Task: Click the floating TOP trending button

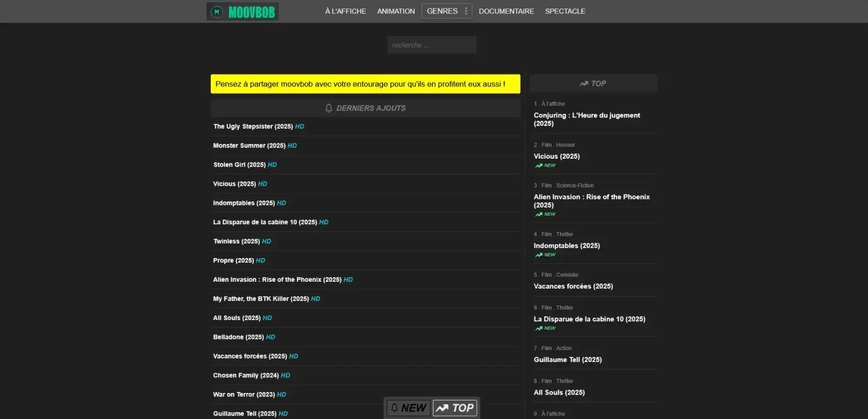Action: tap(455, 408)
